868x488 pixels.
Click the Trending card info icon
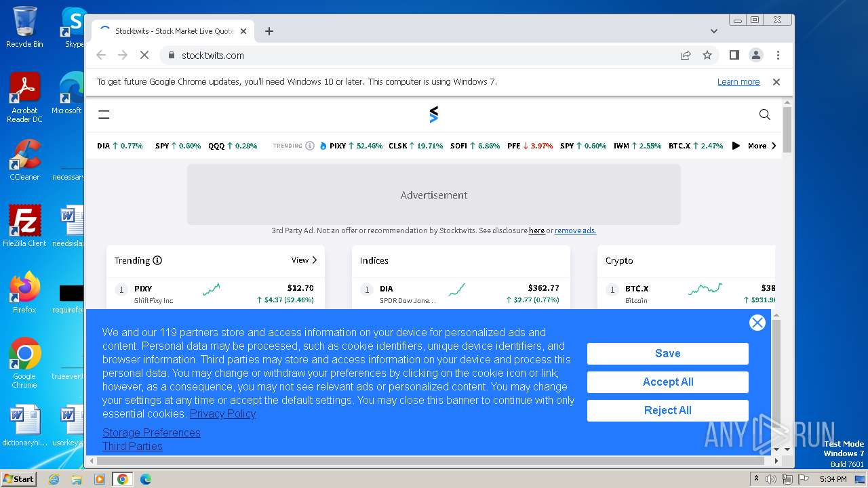(157, 260)
